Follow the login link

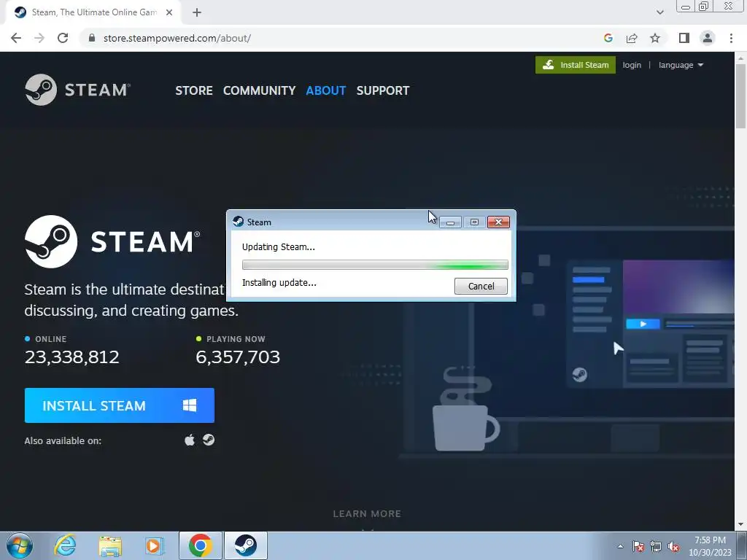(x=632, y=65)
